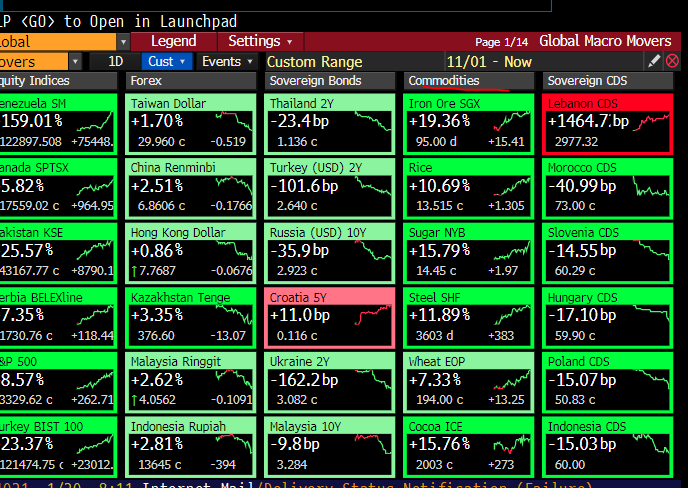Click the Sugar NYB tile
The image size is (688, 488).
(469, 253)
